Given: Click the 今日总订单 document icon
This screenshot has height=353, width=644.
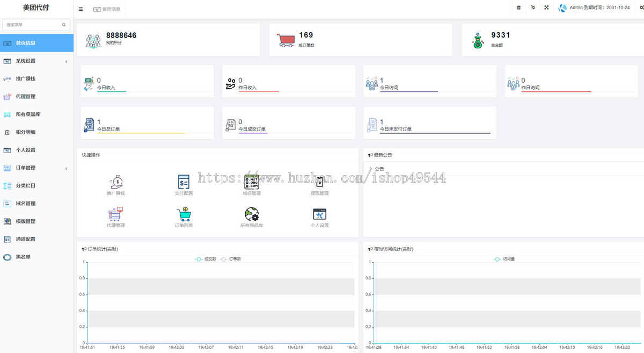Looking at the screenshot, I should [x=89, y=125].
